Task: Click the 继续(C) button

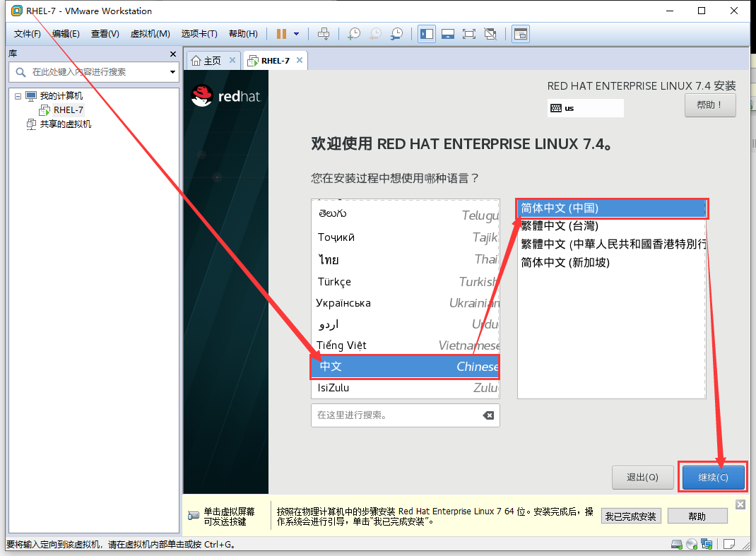Action: [x=713, y=477]
